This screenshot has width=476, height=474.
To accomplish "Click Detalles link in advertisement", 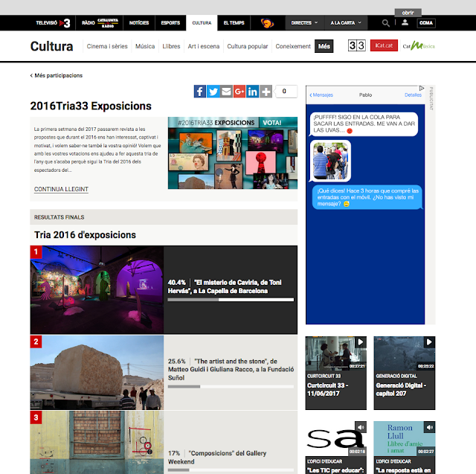I will [x=413, y=95].
